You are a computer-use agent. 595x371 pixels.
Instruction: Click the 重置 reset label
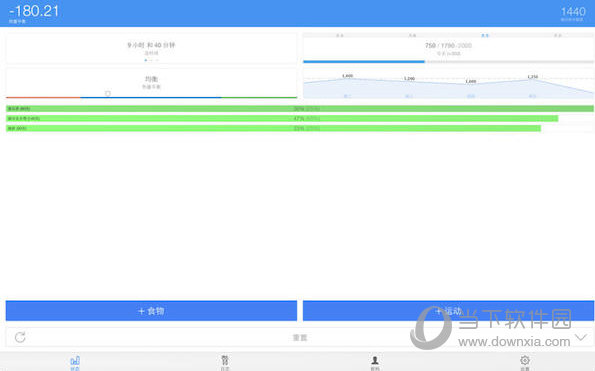click(300, 337)
